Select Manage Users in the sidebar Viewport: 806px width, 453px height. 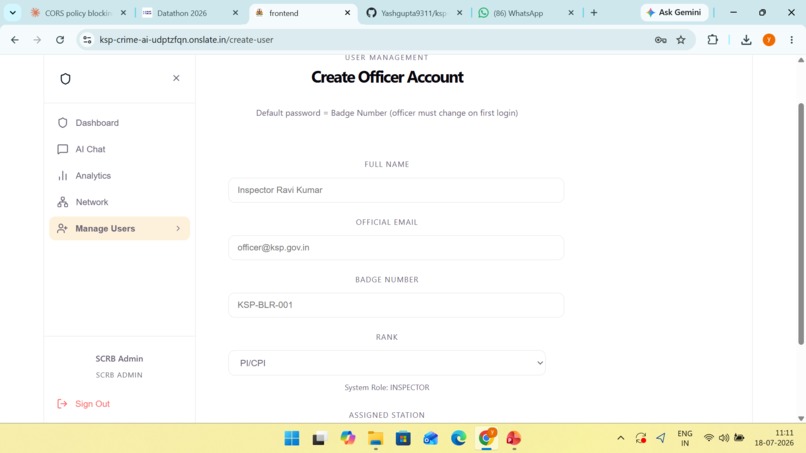[119, 228]
